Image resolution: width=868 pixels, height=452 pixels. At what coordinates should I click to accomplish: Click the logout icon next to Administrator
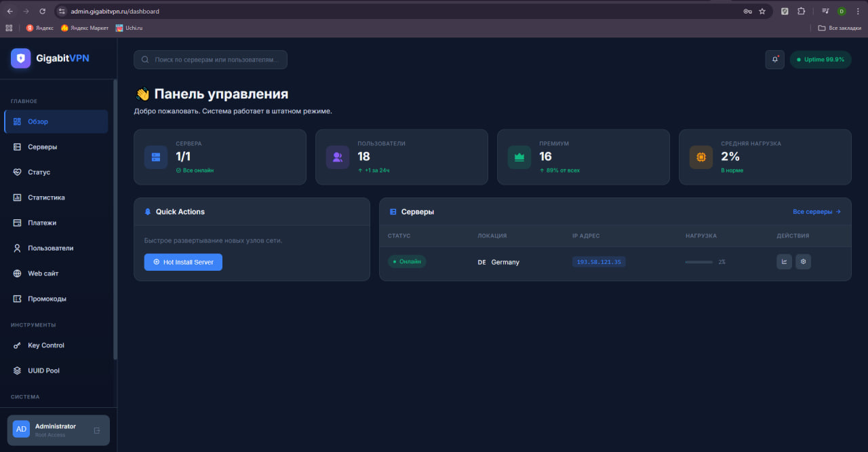tap(97, 430)
